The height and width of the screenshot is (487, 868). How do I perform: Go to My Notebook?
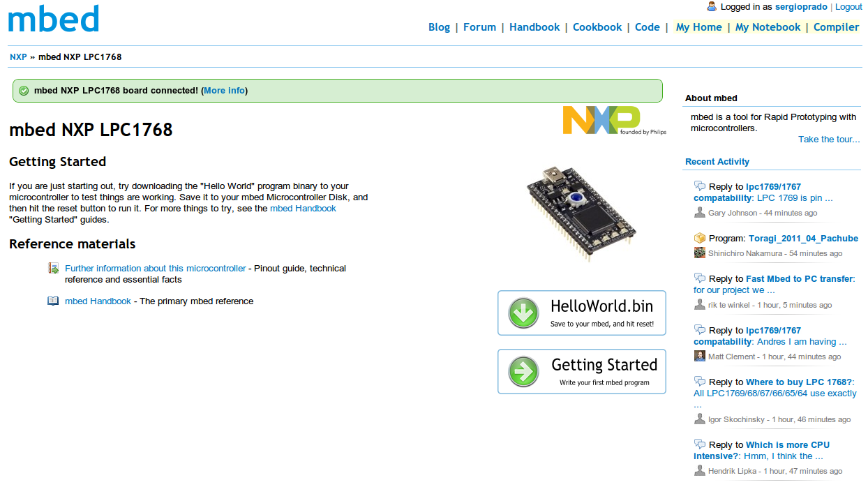(x=768, y=27)
